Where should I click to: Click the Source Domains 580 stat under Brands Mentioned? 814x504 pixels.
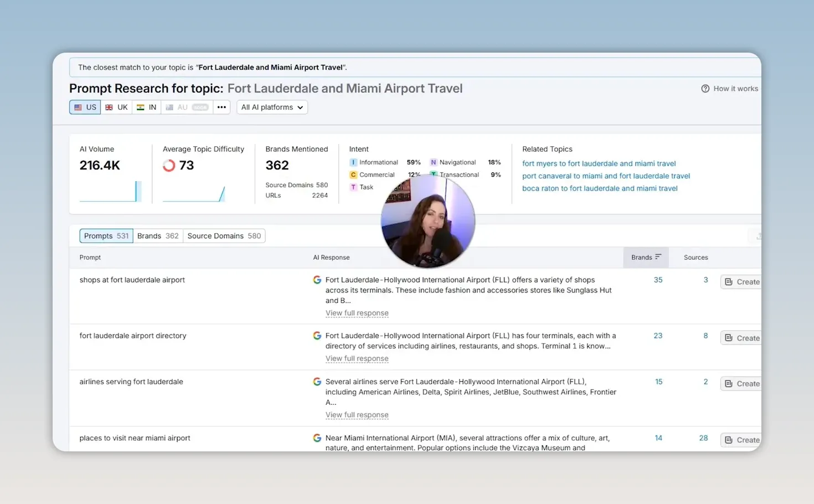(297, 185)
